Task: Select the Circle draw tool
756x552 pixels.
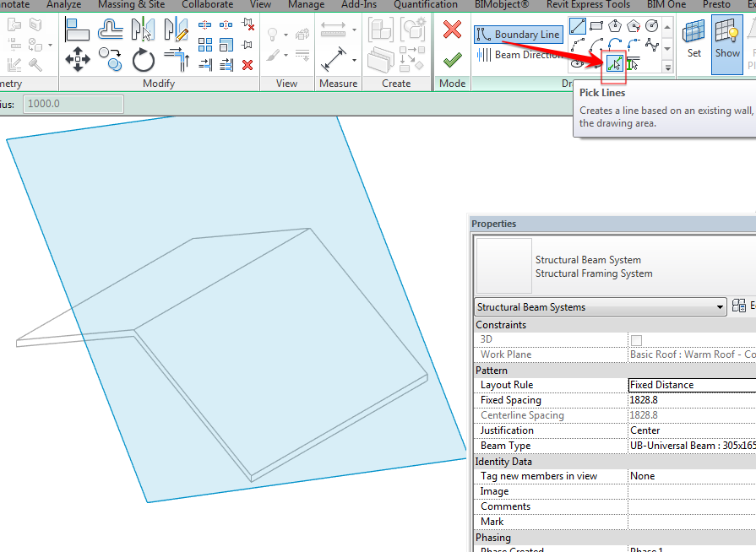Action: point(651,26)
